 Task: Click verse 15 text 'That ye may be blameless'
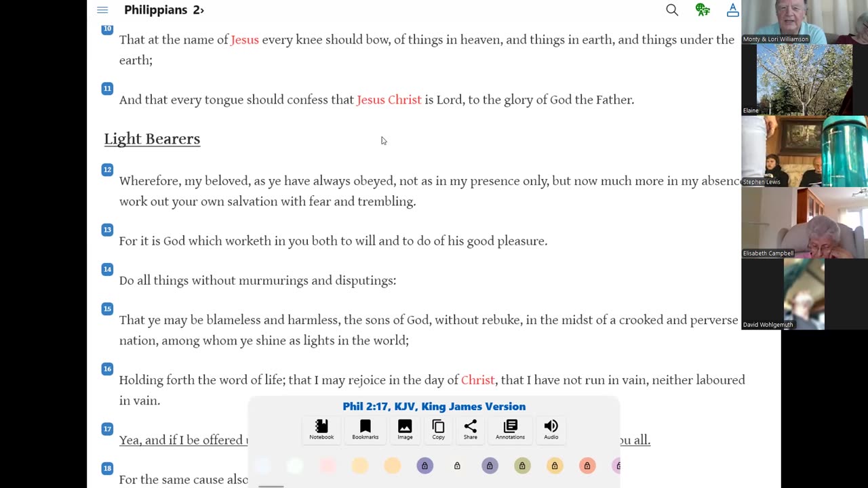(x=429, y=330)
